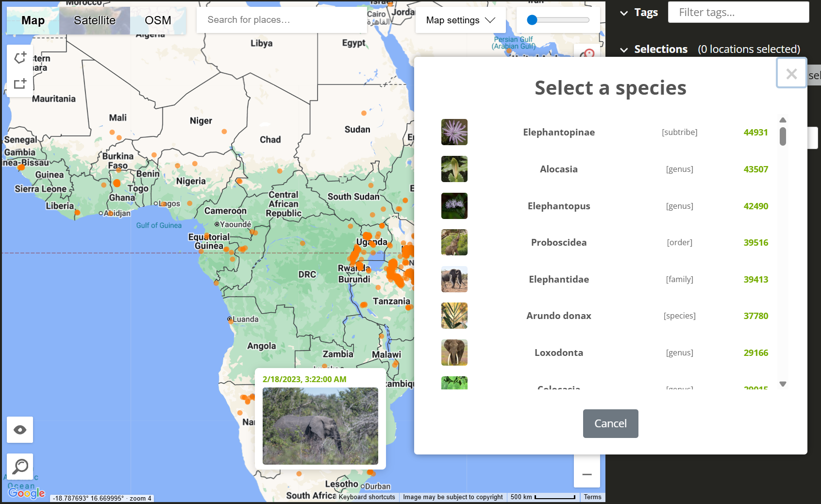Choose the Proboscidea order thumbnail
Screen dimensions: 821x504
coord(454,242)
